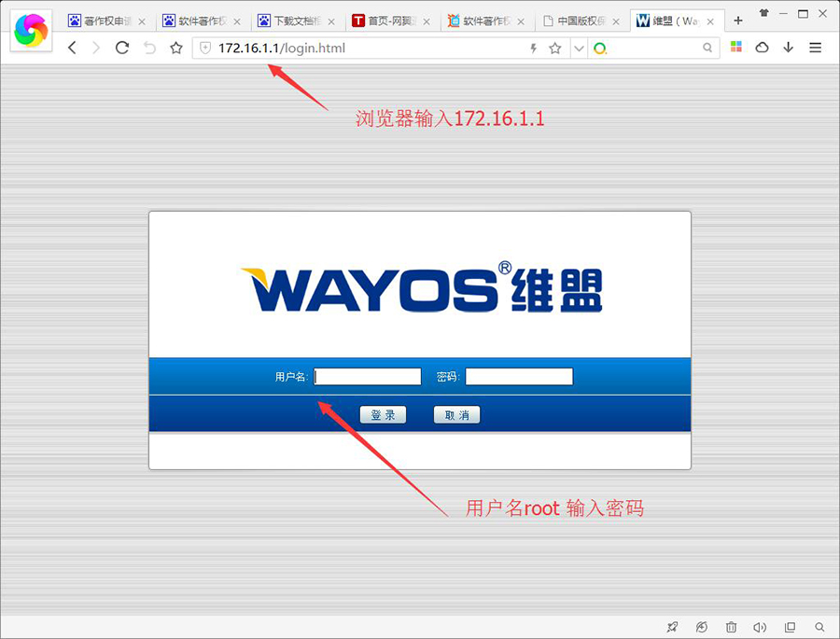Click the 登录 login button

click(383, 414)
